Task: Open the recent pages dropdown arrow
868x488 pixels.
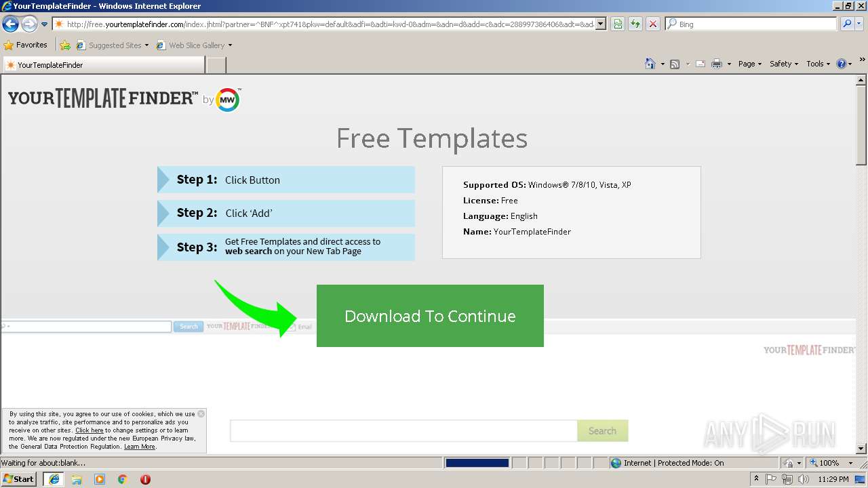Action: tap(45, 24)
